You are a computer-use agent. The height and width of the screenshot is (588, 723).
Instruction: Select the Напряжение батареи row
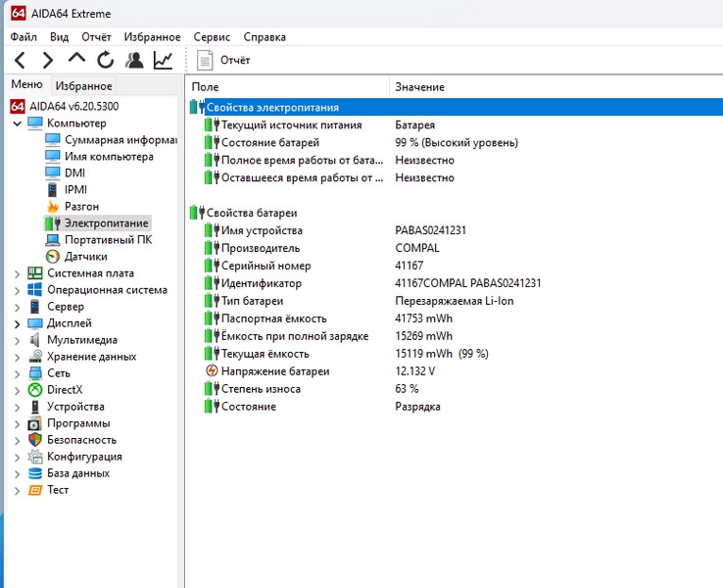274,371
